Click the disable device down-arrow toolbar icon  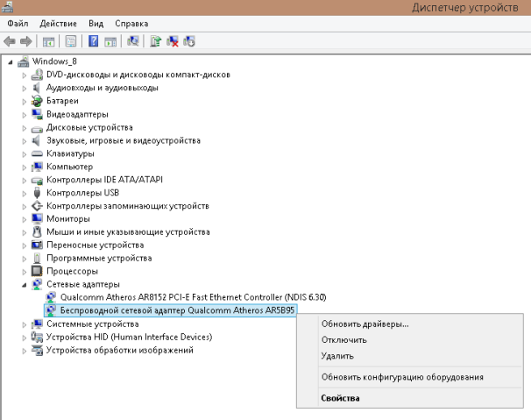pyautogui.click(x=189, y=41)
